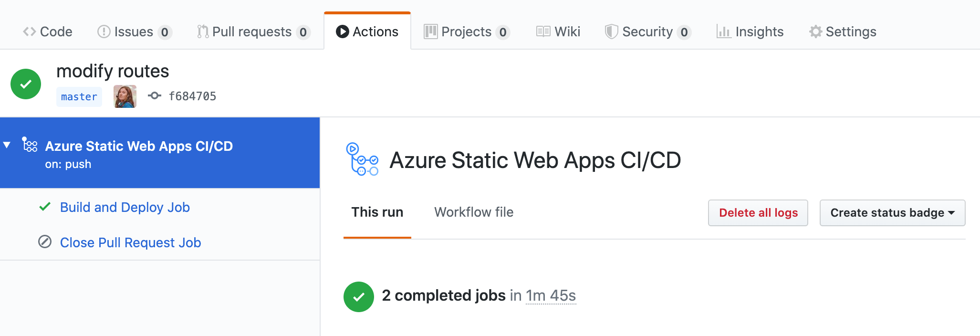Click the 1m 45s duration

pyautogui.click(x=551, y=295)
